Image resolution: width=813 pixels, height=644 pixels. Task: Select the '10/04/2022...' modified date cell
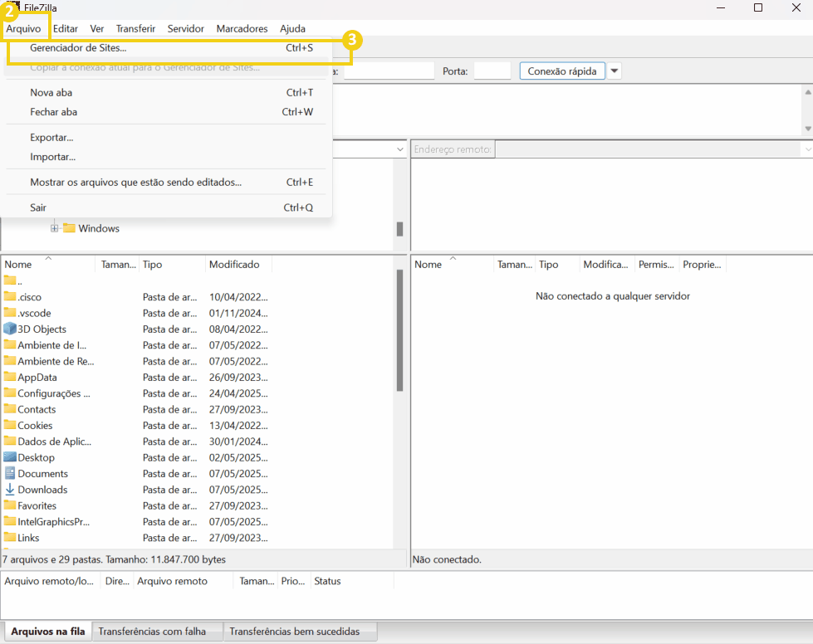click(x=238, y=297)
